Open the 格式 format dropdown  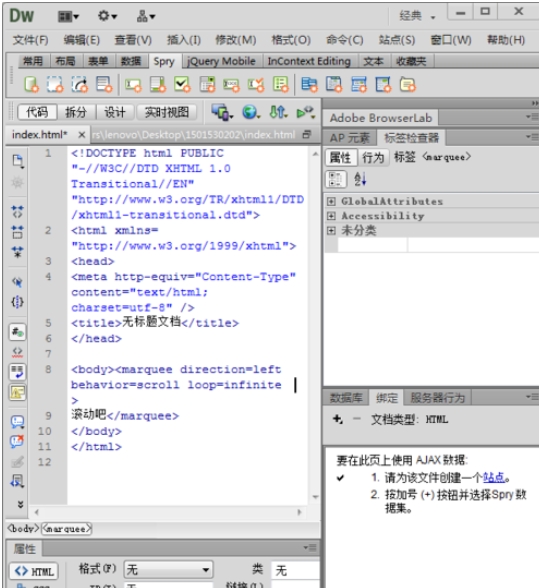[168, 570]
